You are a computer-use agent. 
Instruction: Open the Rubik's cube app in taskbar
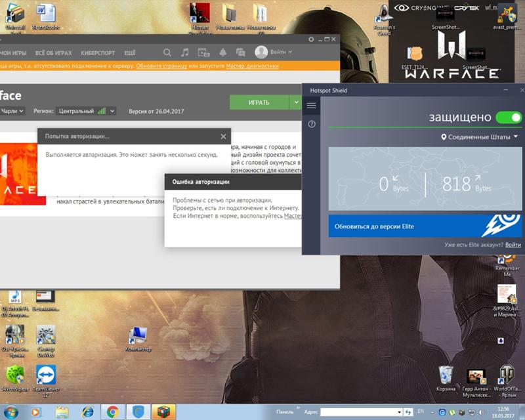tap(163, 412)
